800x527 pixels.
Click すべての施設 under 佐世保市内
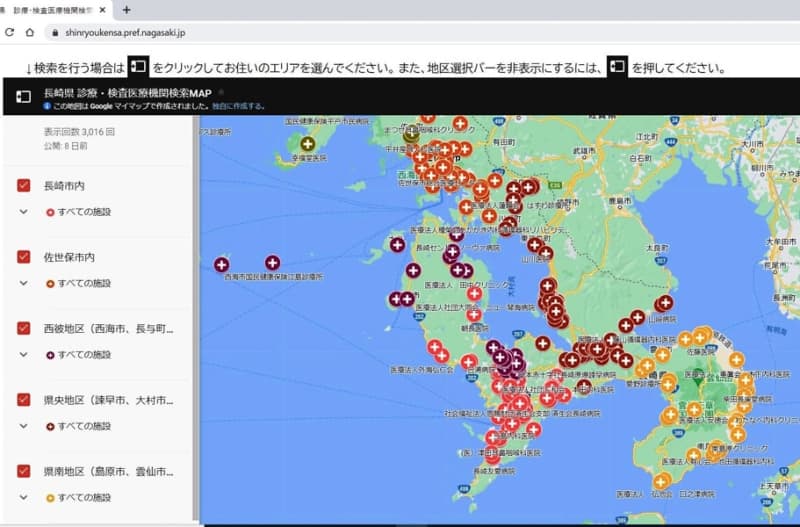point(83,283)
